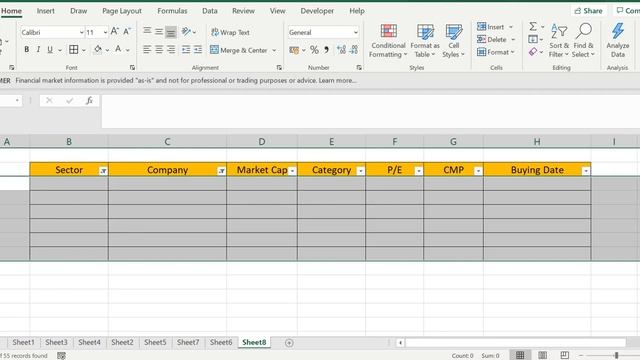This screenshot has width=640, height=360.
Task: Click the Clear eraser icon
Action: click(533, 52)
